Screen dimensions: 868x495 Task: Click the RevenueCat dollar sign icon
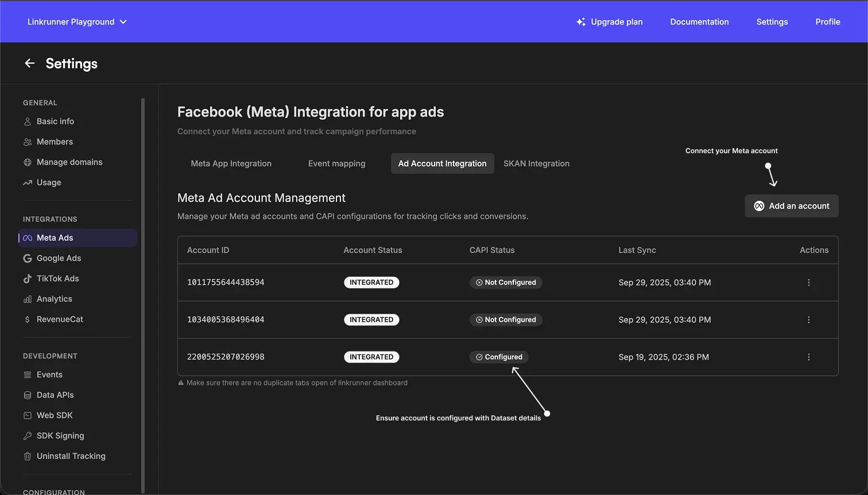pyautogui.click(x=26, y=319)
